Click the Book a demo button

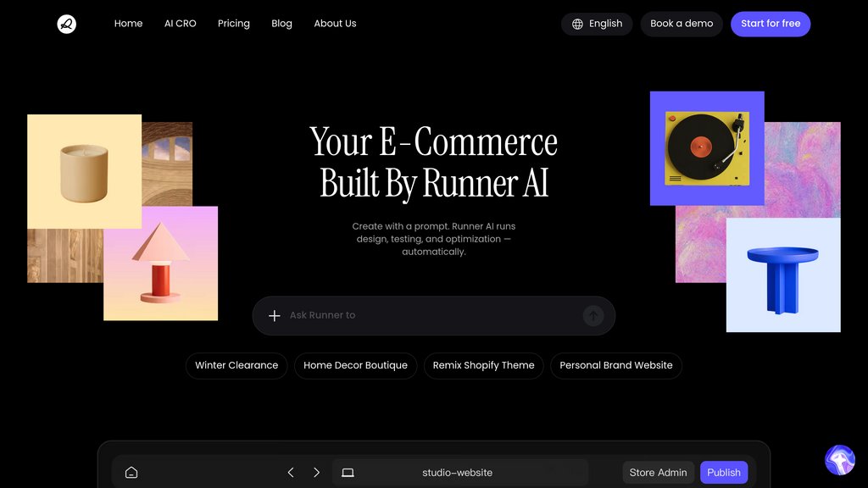coord(682,24)
